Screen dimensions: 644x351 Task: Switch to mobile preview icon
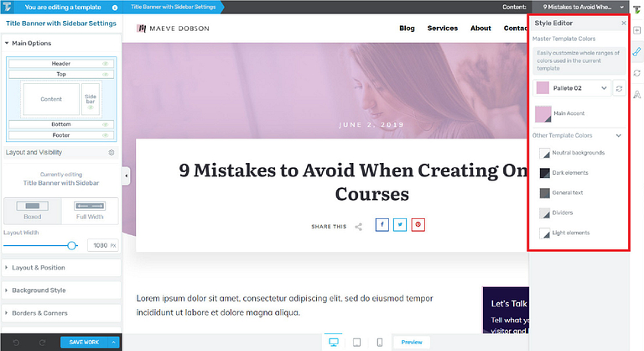(380, 343)
